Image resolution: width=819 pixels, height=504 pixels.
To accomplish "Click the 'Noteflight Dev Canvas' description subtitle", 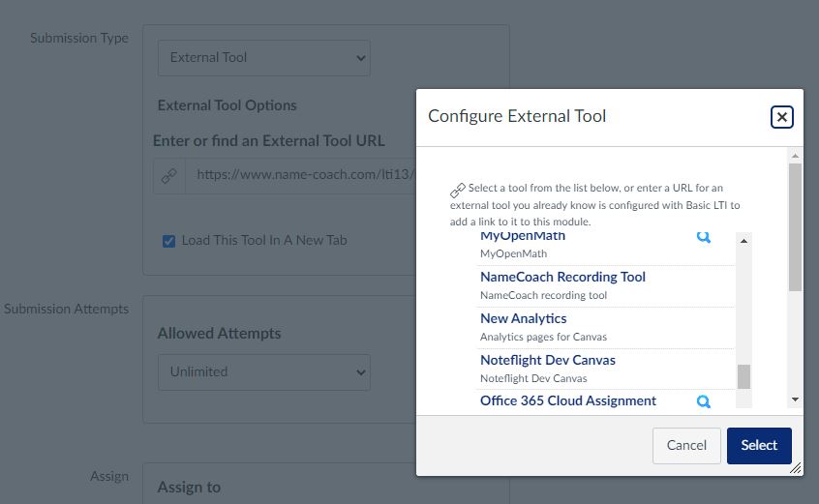I will (533, 378).
